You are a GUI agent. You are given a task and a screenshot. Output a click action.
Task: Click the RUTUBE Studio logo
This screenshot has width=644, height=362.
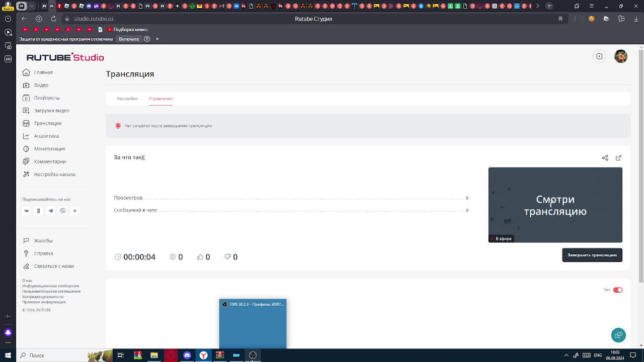click(65, 57)
